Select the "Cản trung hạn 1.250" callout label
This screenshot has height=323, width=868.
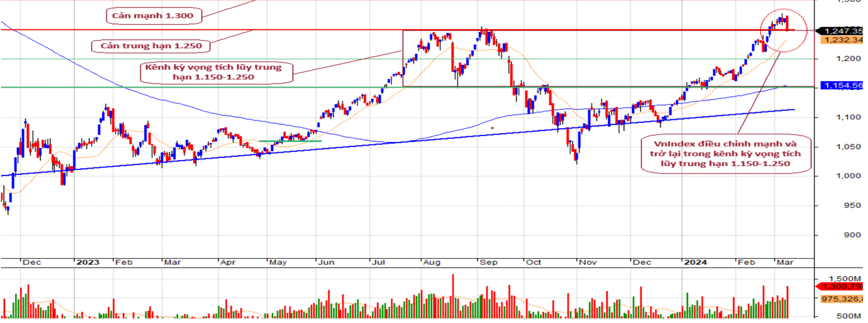(x=150, y=46)
